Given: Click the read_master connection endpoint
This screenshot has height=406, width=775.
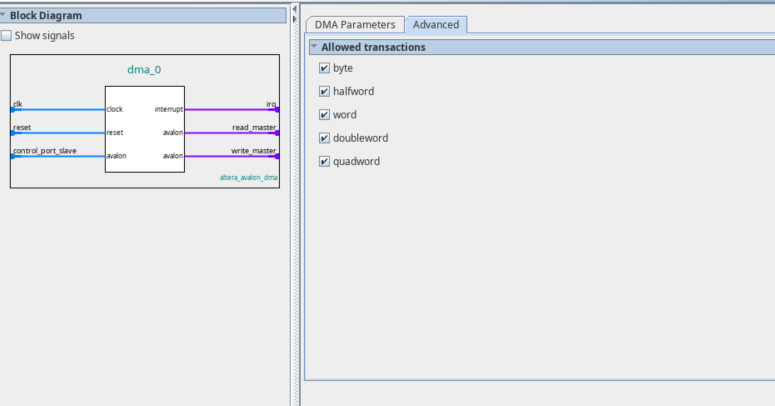Looking at the screenshot, I should click(x=277, y=132).
